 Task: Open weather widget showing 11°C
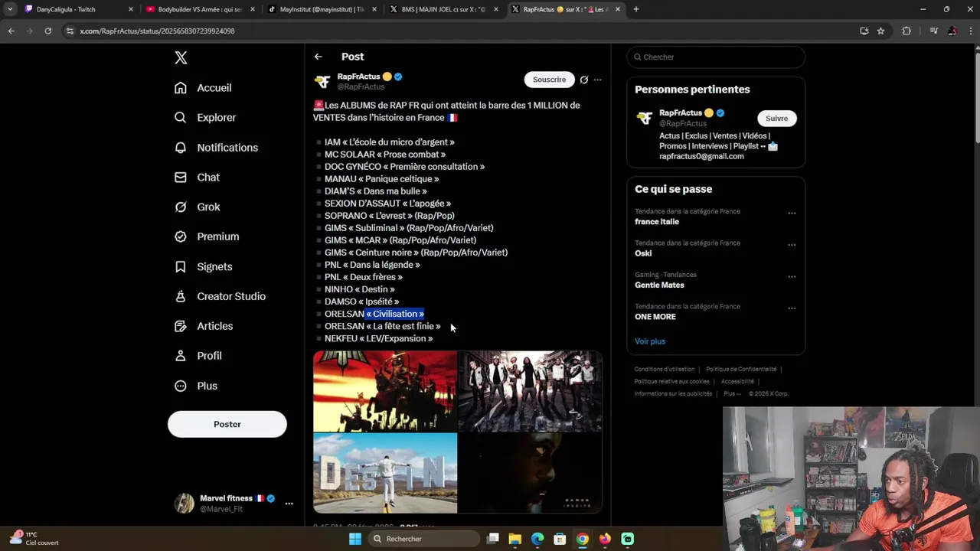[x=34, y=539]
